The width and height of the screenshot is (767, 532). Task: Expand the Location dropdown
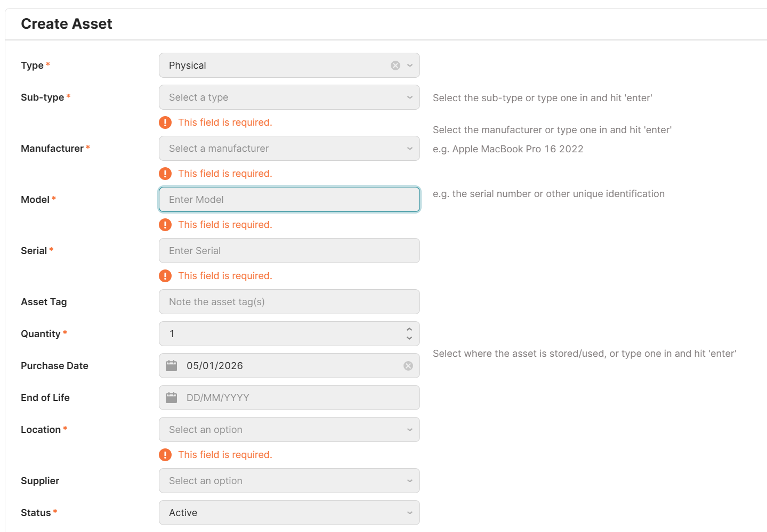tap(410, 430)
